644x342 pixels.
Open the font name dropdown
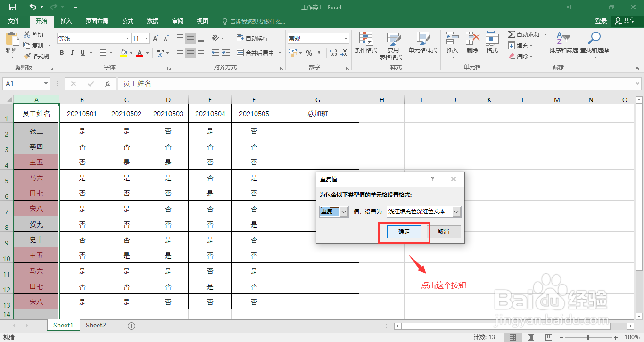click(127, 39)
